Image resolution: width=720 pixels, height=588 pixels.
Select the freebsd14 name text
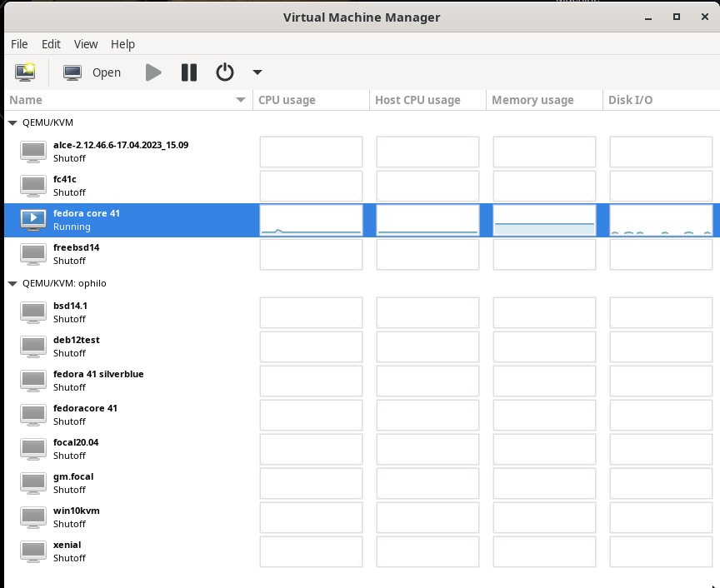pos(76,247)
